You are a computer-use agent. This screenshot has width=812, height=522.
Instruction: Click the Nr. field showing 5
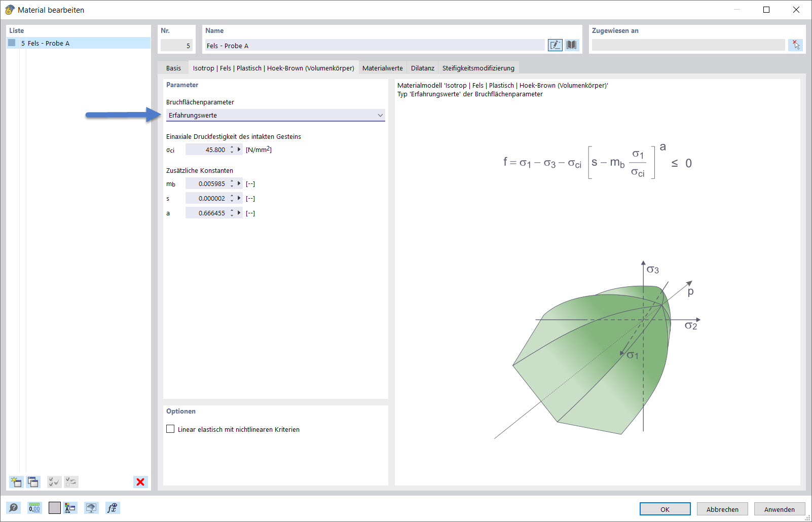click(x=176, y=46)
